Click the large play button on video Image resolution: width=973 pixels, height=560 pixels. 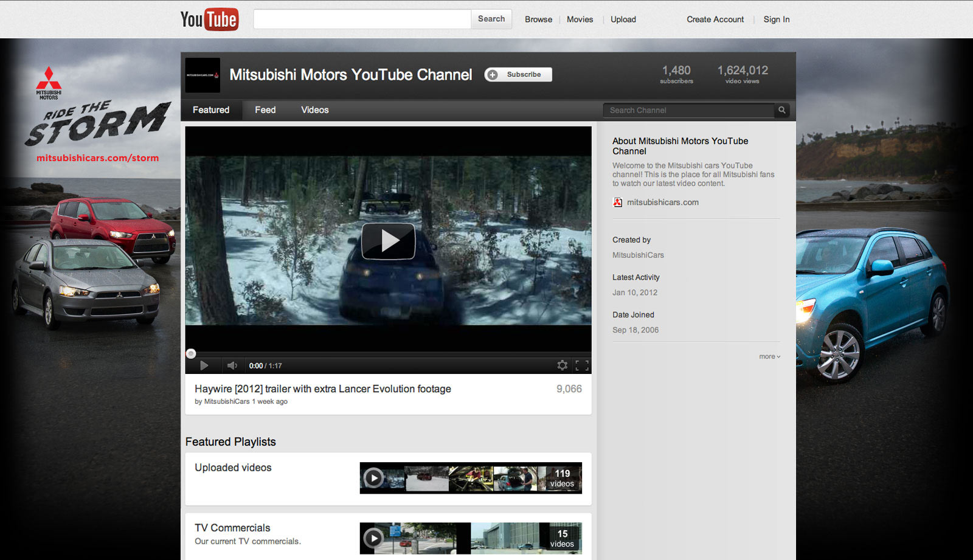point(389,241)
